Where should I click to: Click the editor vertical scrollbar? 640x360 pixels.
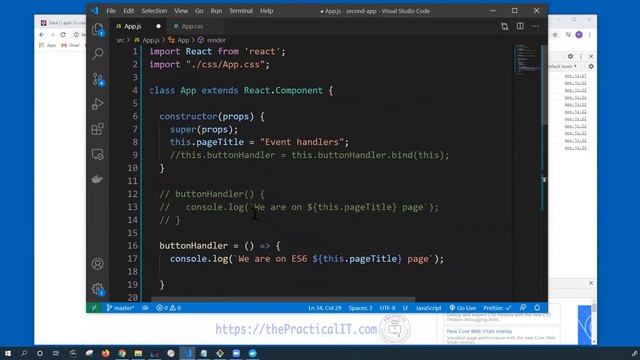pyautogui.click(x=544, y=86)
